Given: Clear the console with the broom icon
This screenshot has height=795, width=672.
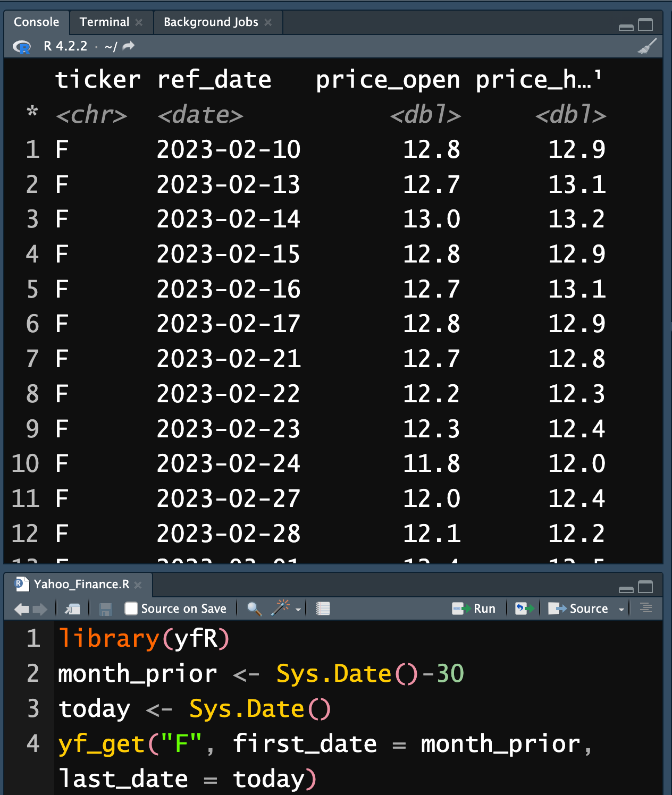Looking at the screenshot, I should [647, 46].
